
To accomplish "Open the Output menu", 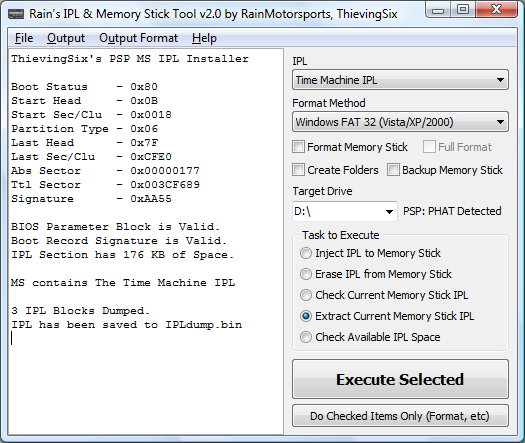I will click(x=66, y=38).
